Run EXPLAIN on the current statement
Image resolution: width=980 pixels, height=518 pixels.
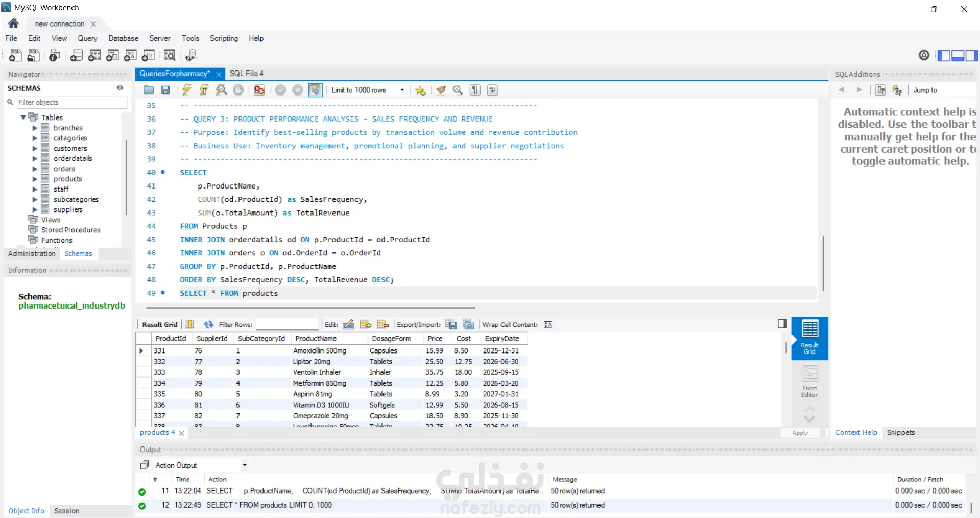[222, 90]
